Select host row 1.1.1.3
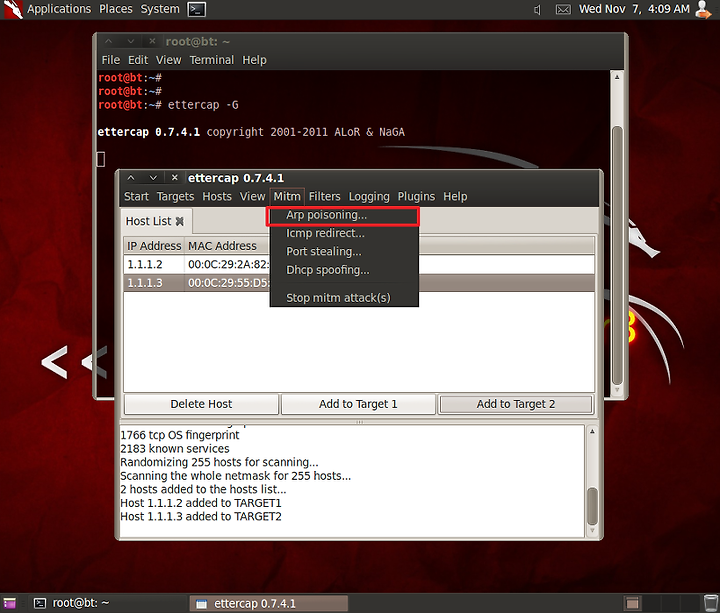Screen dimensions: 720x613 (359, 283)
